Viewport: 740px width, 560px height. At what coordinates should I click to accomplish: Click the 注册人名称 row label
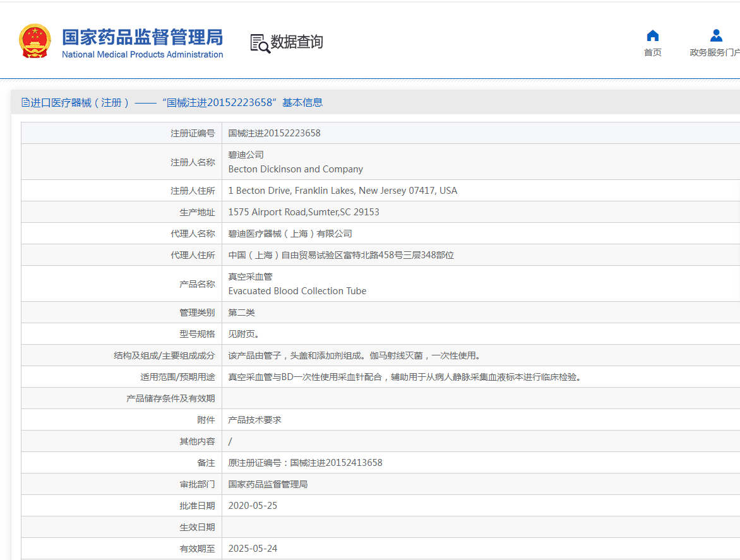click(x=193, y=162)
